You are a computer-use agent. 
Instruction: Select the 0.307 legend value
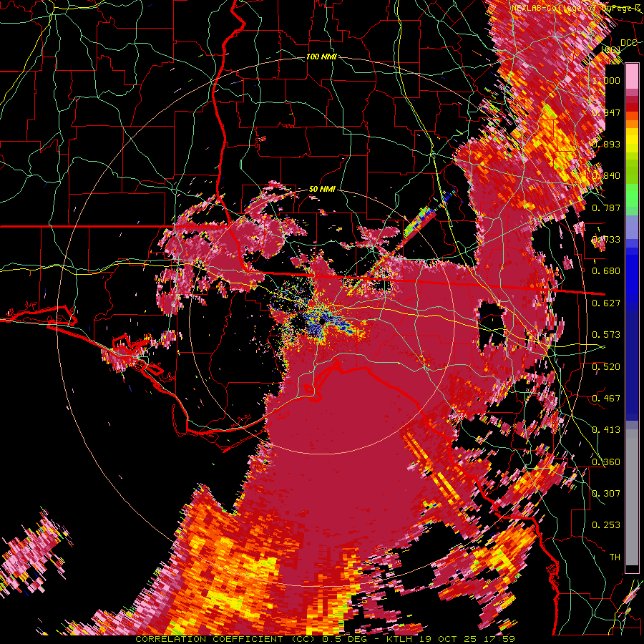(x=606, y=493)
